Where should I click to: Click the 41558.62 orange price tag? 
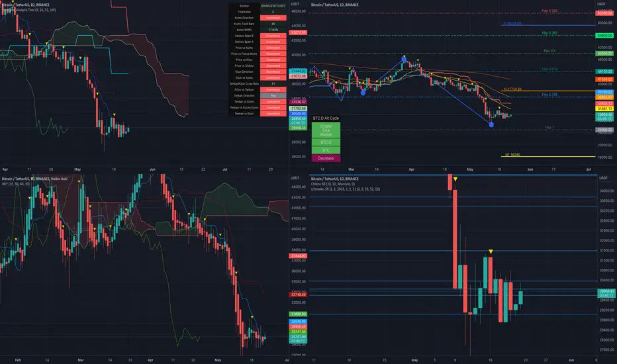click(x=605, y=79)
